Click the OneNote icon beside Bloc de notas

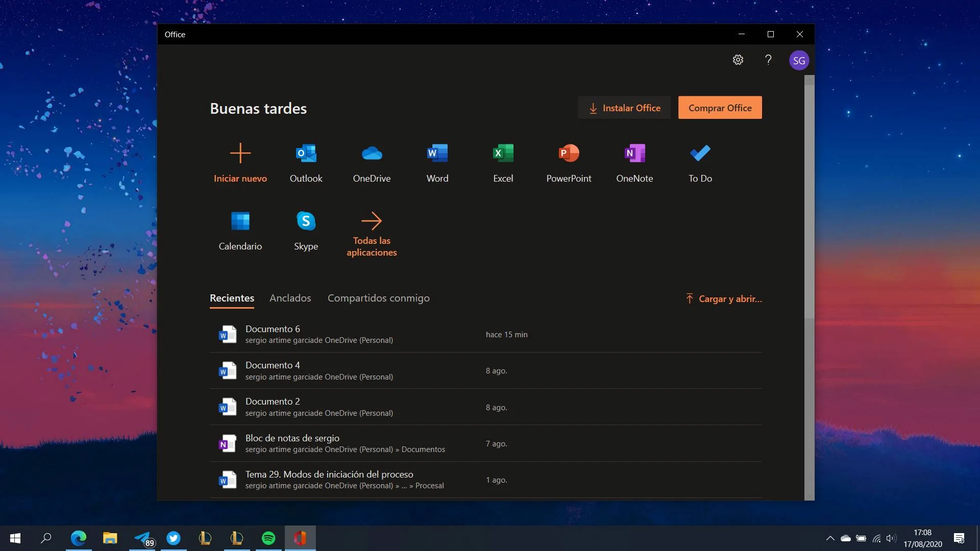pos(228,443)
